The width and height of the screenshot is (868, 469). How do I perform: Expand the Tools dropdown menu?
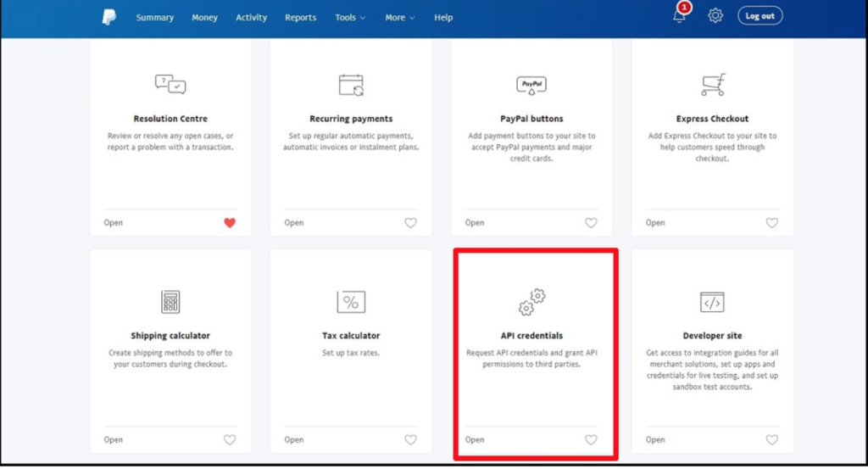pyautogui.click(x=350, y=18)
